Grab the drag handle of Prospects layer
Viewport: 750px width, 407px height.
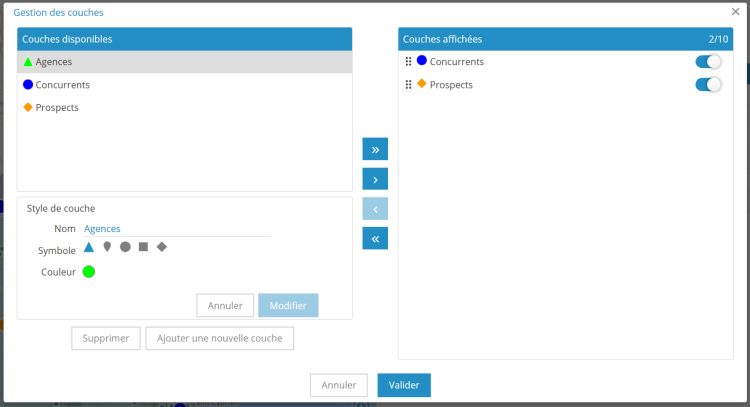pyautogui.click(x=408, y=85)
